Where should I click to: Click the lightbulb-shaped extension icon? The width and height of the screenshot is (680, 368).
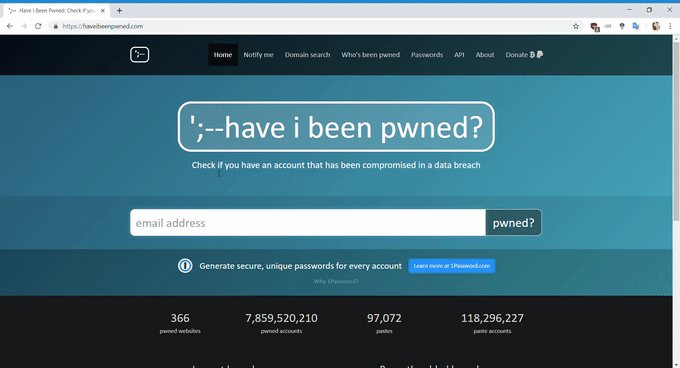coord(622,26)
